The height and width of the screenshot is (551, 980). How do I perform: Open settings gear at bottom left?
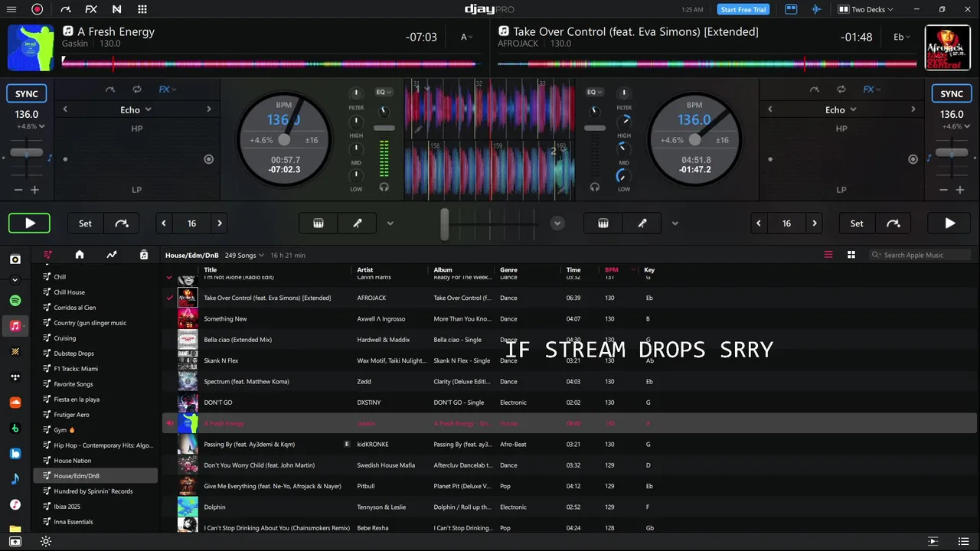(x=46, y=542)
